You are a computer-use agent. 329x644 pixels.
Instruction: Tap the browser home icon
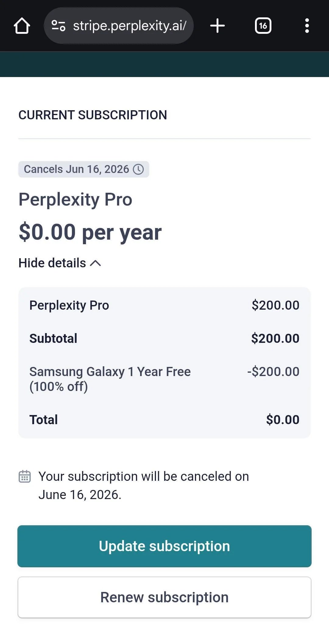click(x=22, y=26)
